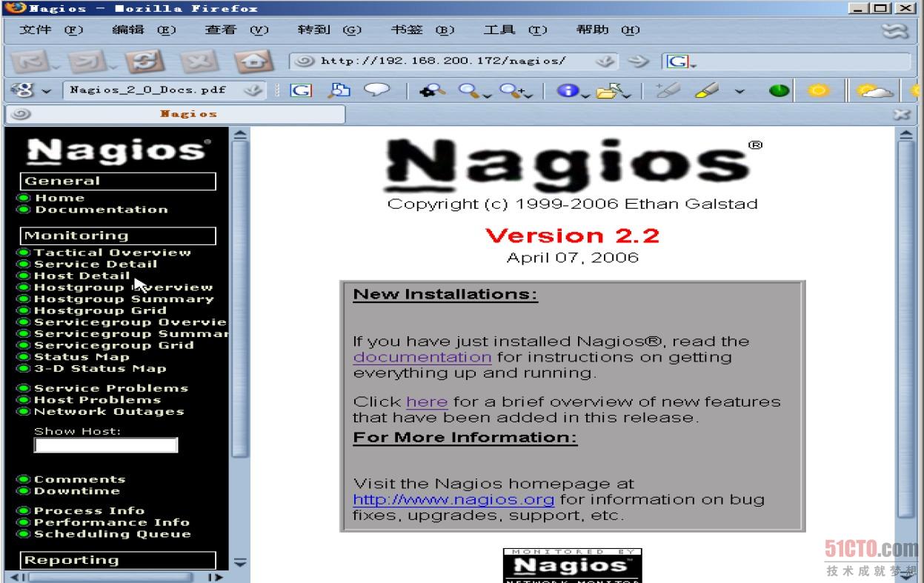Open Host Detail in sidebar
924x583 pixels.
coord(82,276)
